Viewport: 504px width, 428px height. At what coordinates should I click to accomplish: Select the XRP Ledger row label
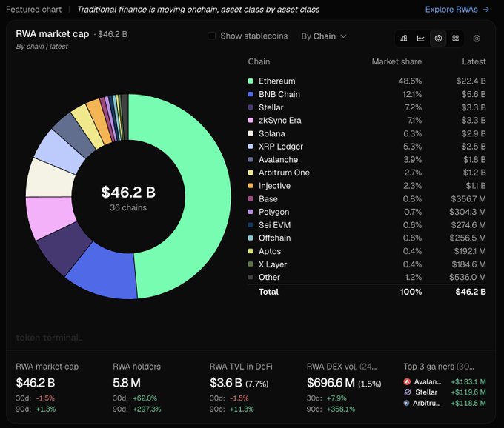pyautogui.click(x=281, y=147)
